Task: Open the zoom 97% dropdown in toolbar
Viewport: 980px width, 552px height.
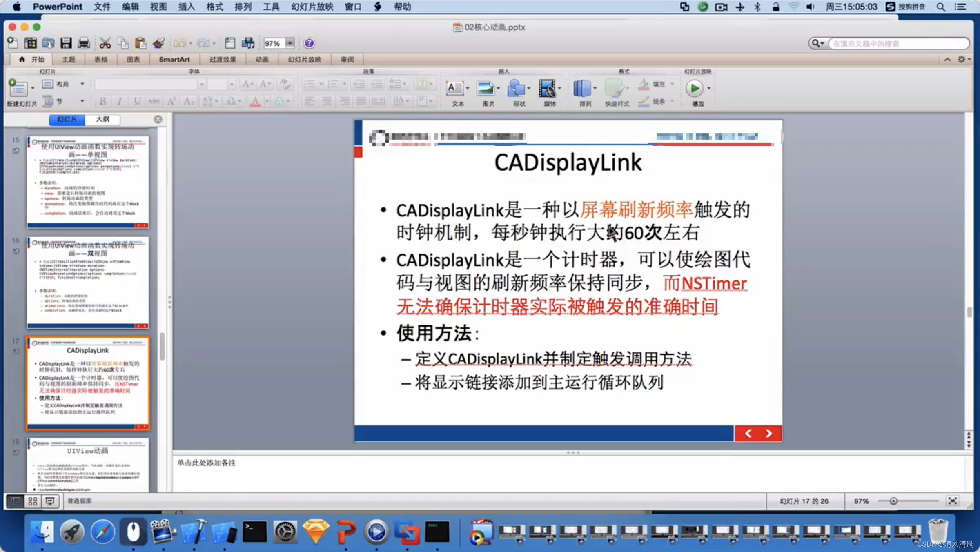Action: 290,43
